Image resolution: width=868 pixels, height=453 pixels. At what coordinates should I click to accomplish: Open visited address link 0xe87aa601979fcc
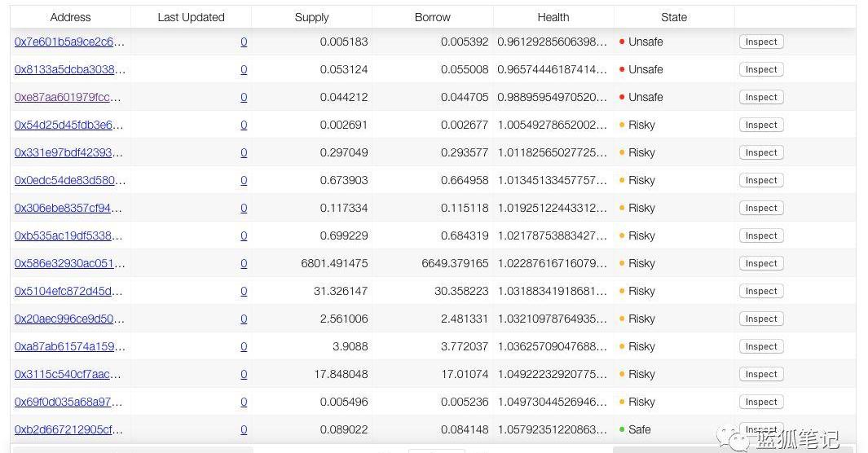coord(69,97)
